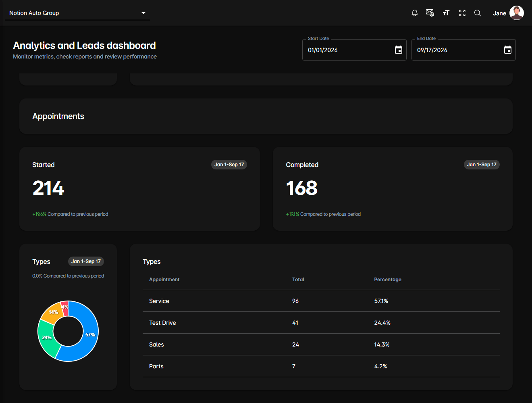Open the Start Date calendar picker icon
Viewport: 532px width, 403px height.
(x=399, y=50)
